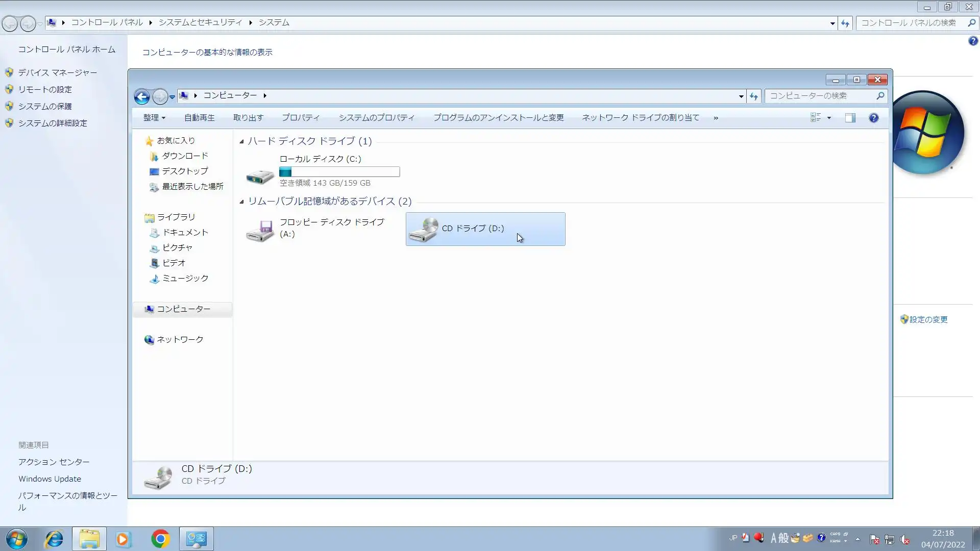Toggle the preview pane icon
The image size is (980, 551).
(x=850, y=118)
